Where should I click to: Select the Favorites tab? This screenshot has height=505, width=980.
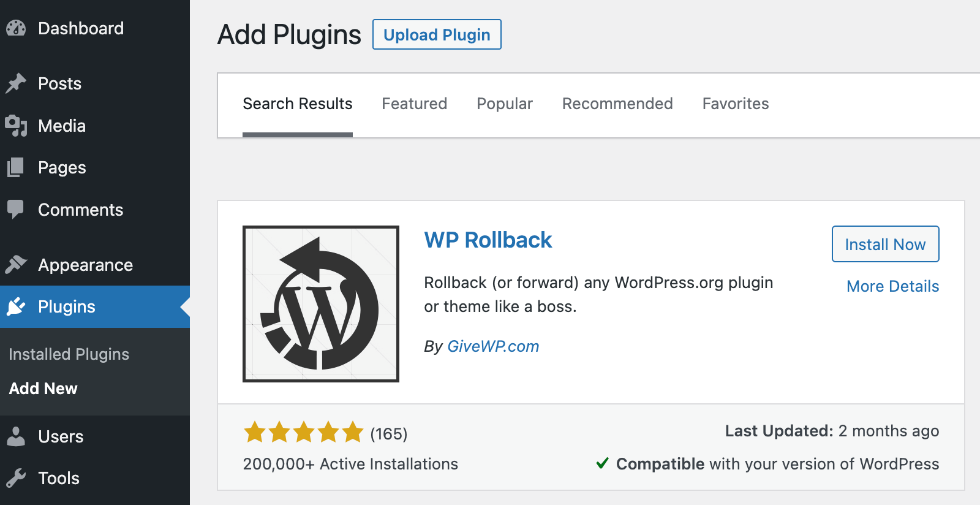click(735, 104)
